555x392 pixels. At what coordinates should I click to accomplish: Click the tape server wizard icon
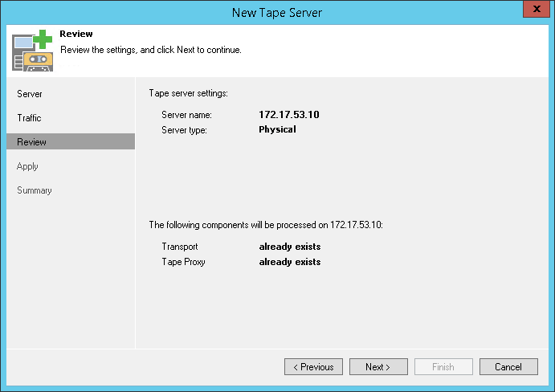coord(32,50)
